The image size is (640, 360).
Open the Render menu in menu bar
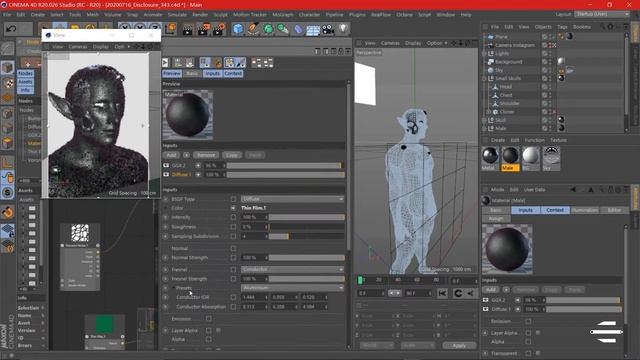[x=200, y=15]
